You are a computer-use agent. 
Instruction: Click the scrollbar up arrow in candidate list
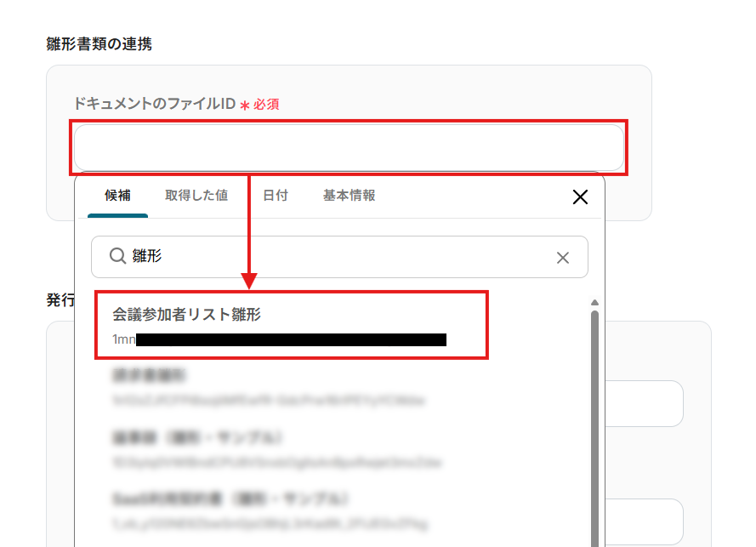tap(594, 303)
